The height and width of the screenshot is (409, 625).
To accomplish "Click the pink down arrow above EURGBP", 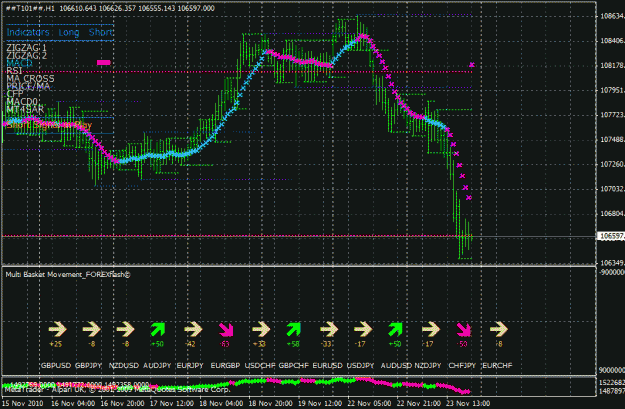I will [x=226, y=330].
